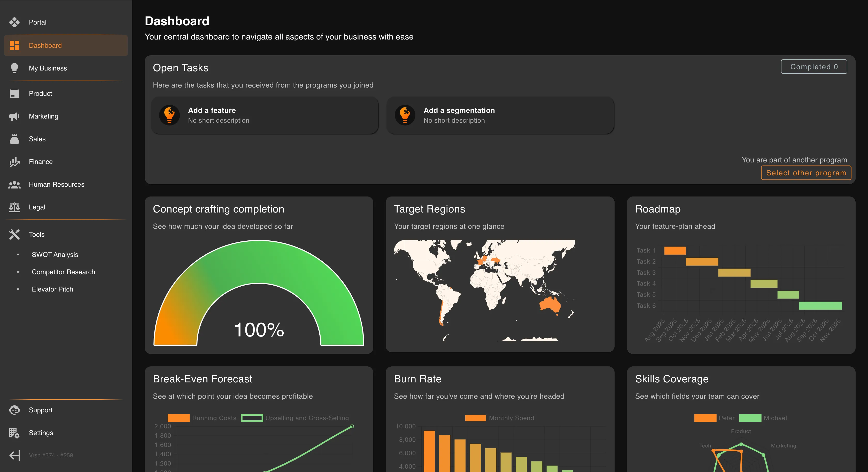
Task: Click the Human Resources people icon
Action: [x=14, y=185]
